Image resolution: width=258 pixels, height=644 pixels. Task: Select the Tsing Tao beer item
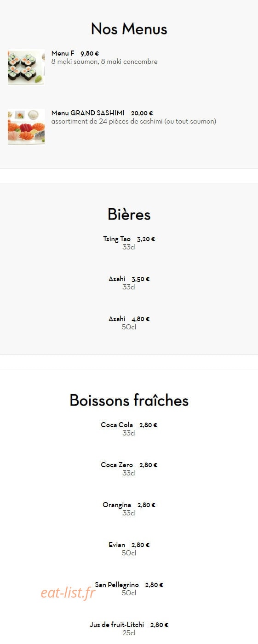129,243
